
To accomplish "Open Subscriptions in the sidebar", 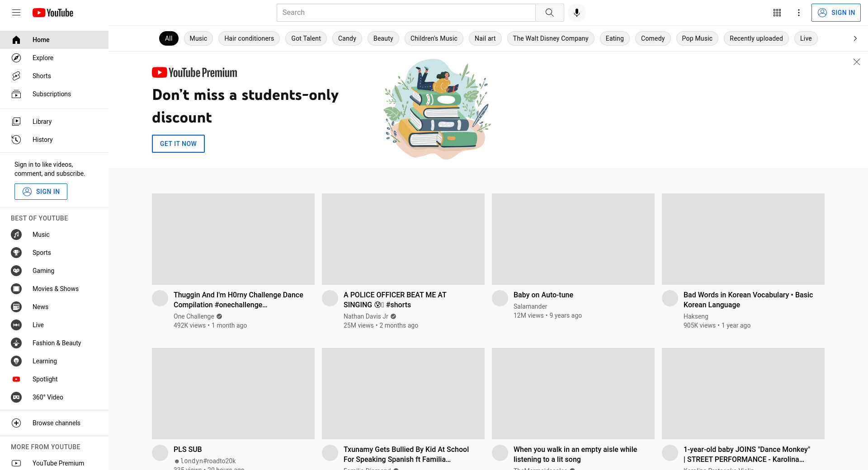I will [54, 94].
